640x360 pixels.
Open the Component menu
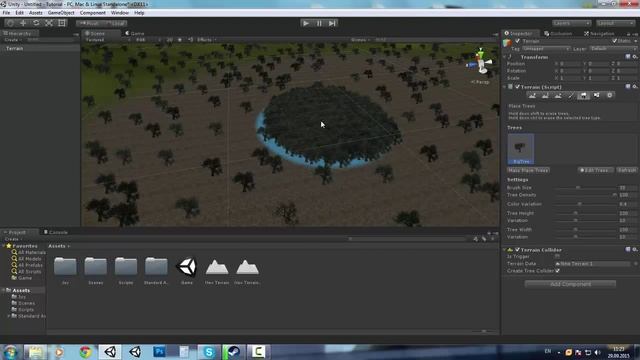pos(93,13)
